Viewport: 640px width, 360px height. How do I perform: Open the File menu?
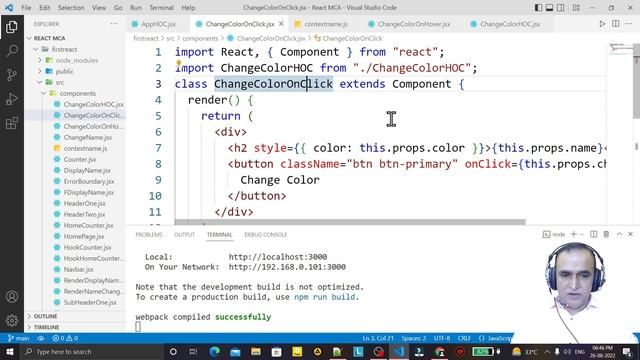click(26, 8)
